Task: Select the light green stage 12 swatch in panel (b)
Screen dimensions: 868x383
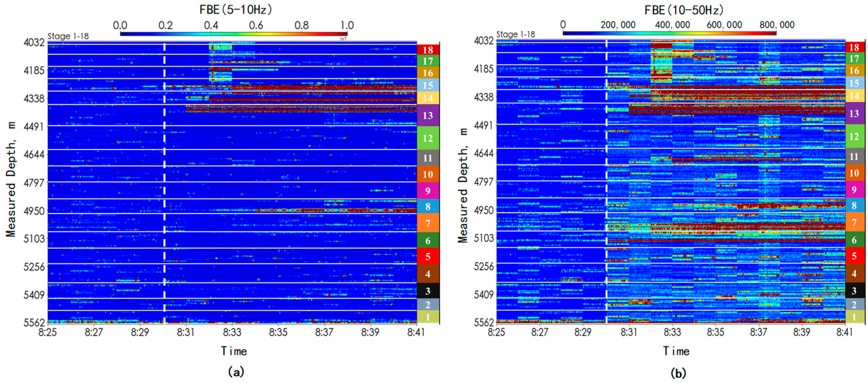Action: click(854, 136)
